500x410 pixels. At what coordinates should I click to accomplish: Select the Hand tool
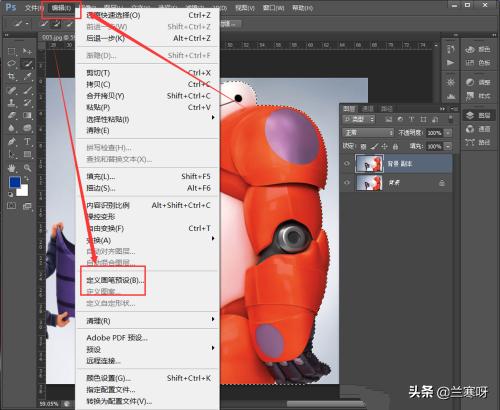pyautogui.click(x=11, y=167)
